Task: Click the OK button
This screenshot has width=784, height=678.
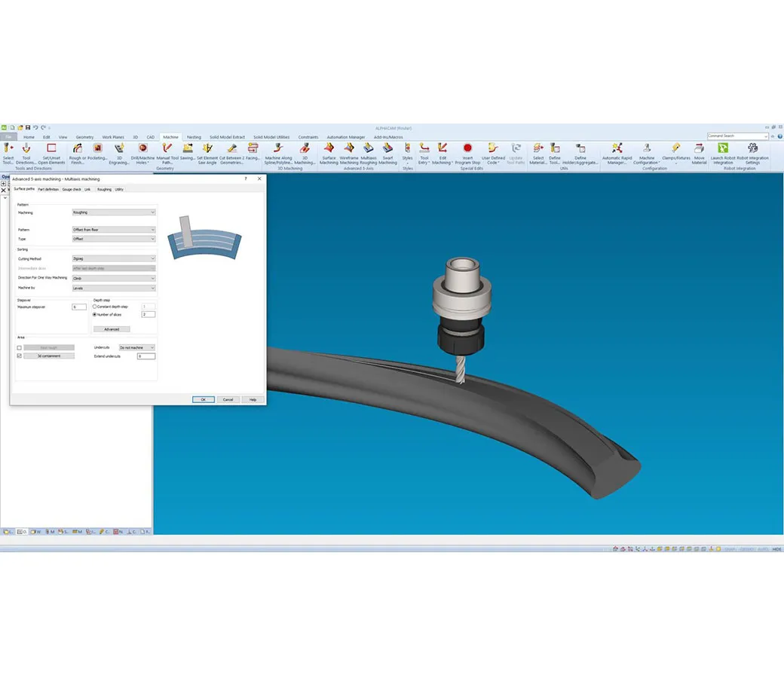Action: click(x=204, y=400)
